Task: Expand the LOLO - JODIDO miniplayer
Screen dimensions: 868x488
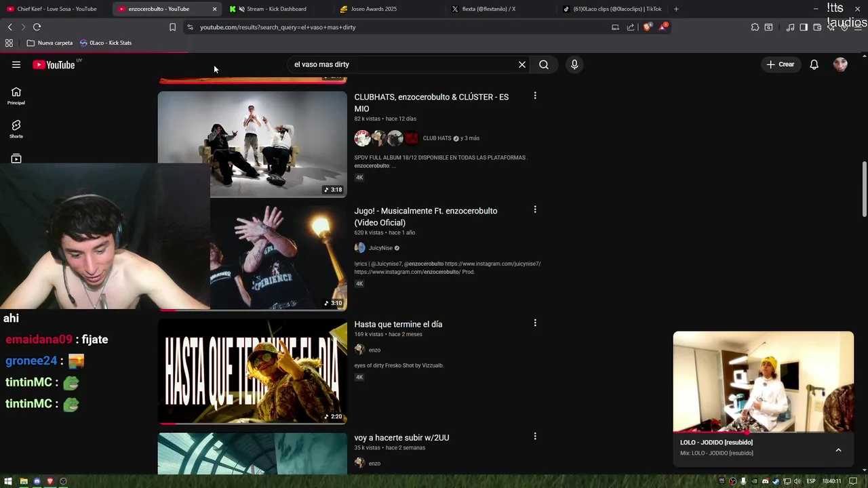Action: (838, 450)
